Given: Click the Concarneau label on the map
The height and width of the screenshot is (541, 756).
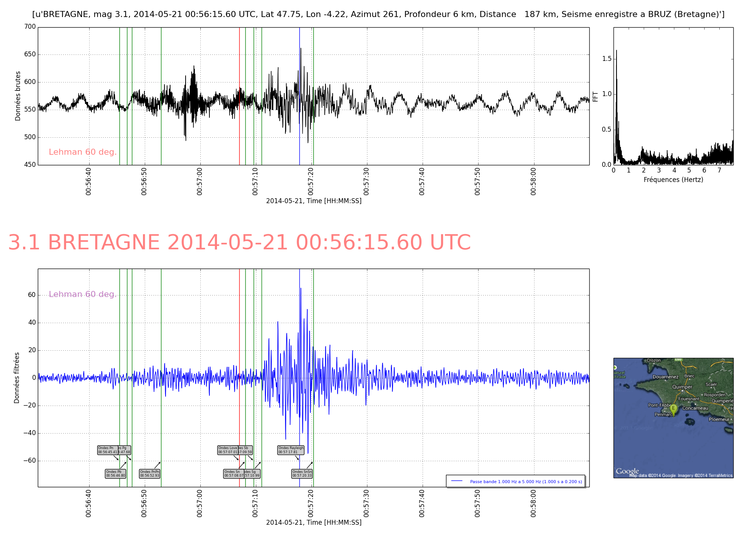Looking at the screenshot, I should tap(695, 408).
